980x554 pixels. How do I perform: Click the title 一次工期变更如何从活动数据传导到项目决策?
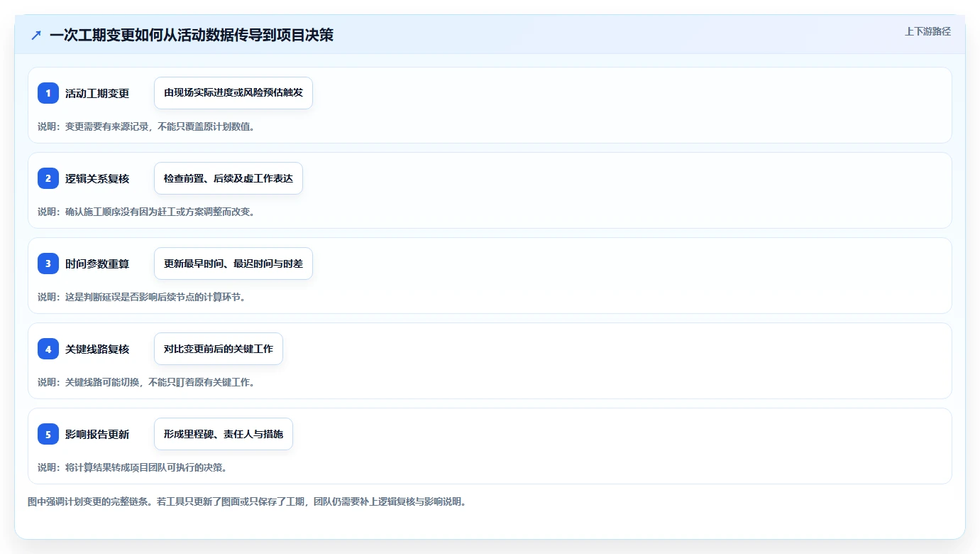tap(192, 35)
